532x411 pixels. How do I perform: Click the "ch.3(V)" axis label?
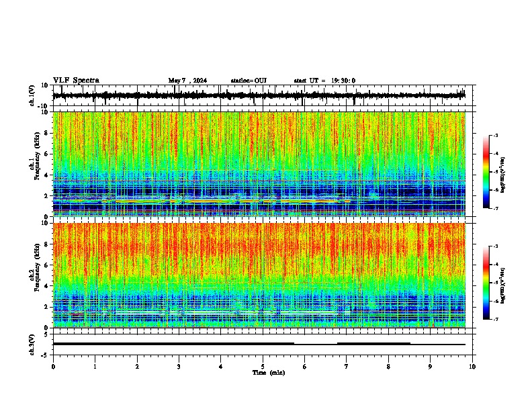[x=32, y=345]
